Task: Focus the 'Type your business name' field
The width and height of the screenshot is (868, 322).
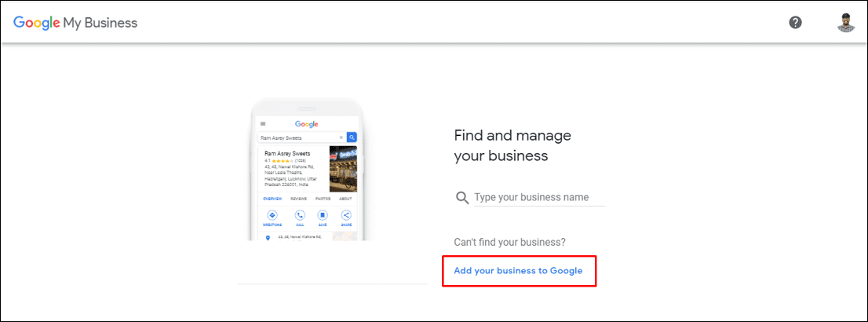Action: click(540, 198)
